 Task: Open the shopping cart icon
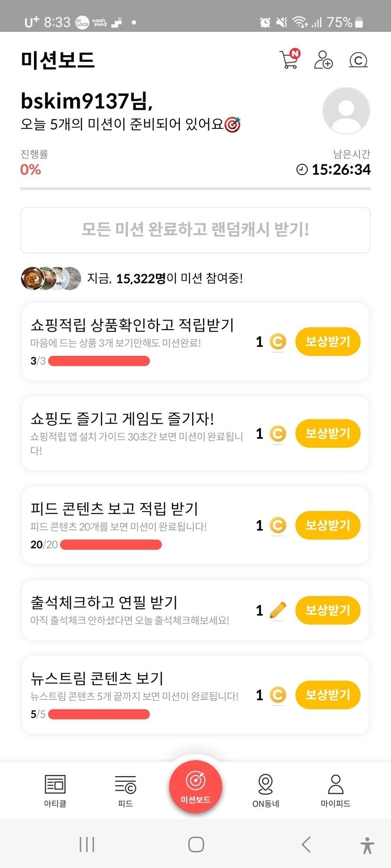[289, 60]
